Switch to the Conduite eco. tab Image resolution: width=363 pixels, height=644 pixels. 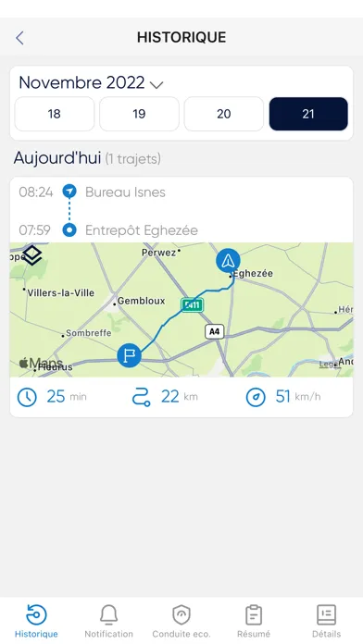pyautogui.click(x=181, y=621)
